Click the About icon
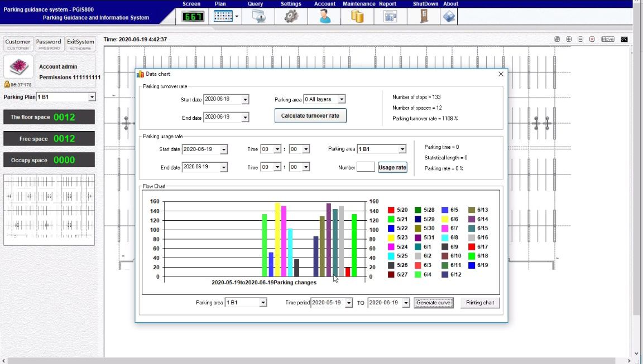Image resolution: width=643 pixels, height=364 pixels. pos(449,17)
